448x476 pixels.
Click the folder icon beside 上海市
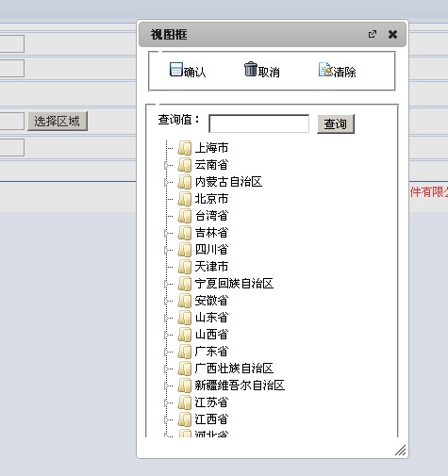pyautogui.click(x=185, y=148)
